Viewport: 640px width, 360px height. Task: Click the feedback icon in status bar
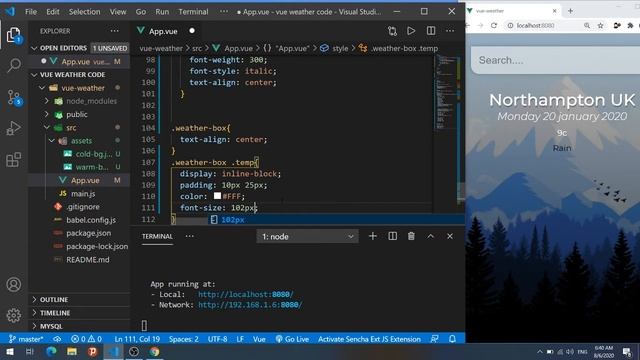point(435,339)
